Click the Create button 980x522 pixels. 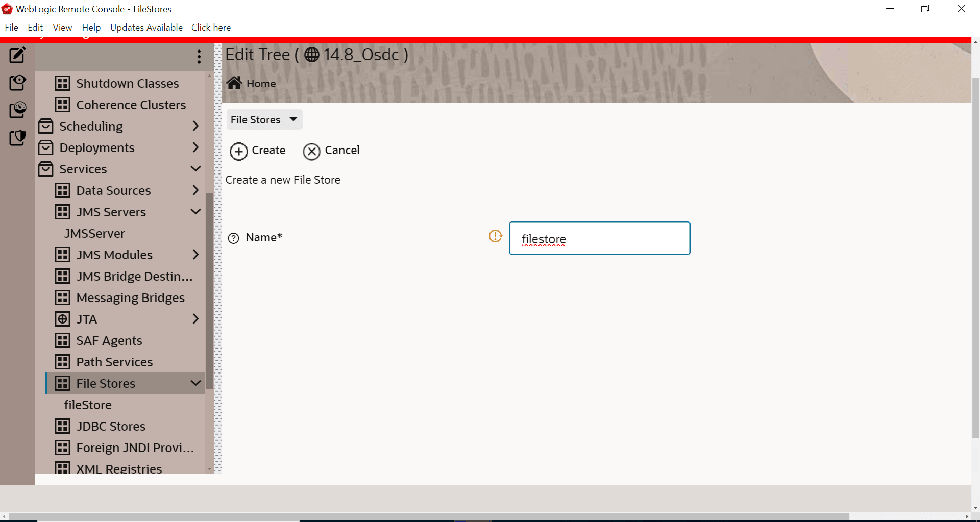pyautogui.click(x=258, y=151)
